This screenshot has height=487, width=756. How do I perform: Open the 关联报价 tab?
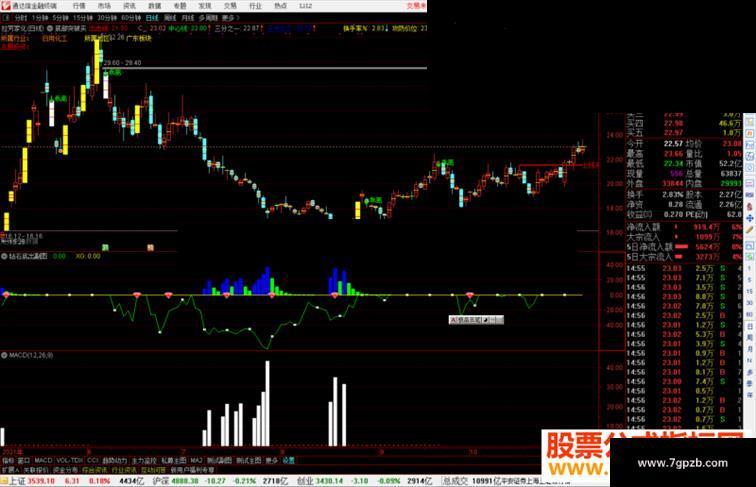36,470
